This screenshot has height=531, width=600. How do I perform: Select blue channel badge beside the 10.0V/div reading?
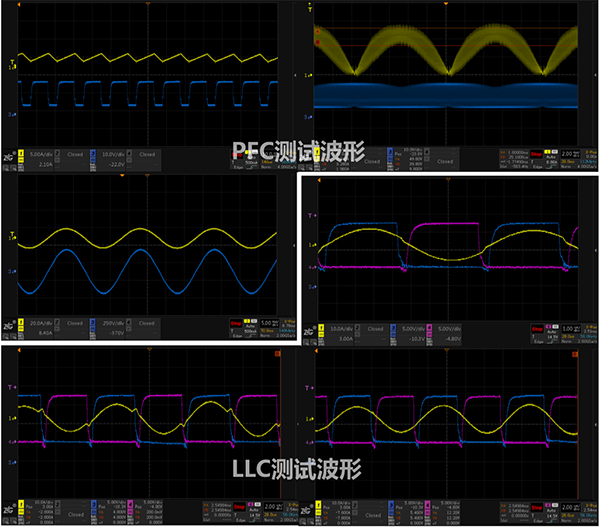93,154
